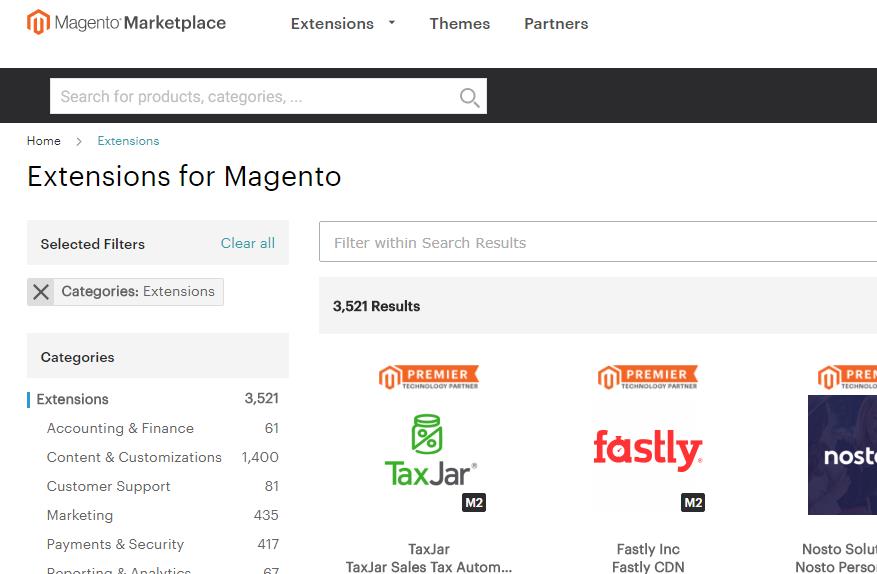Viewport: 877px width, 574px height.
Task: Click Fastly's Premier Technology Partner badge
Action: tap(648, 377)
